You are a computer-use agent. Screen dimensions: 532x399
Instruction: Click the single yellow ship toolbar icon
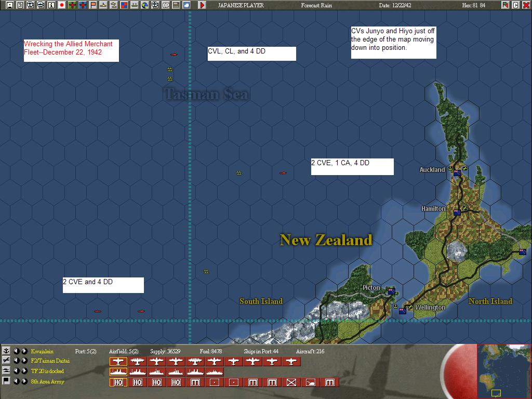pyautogui.click(x=103, y=5)
